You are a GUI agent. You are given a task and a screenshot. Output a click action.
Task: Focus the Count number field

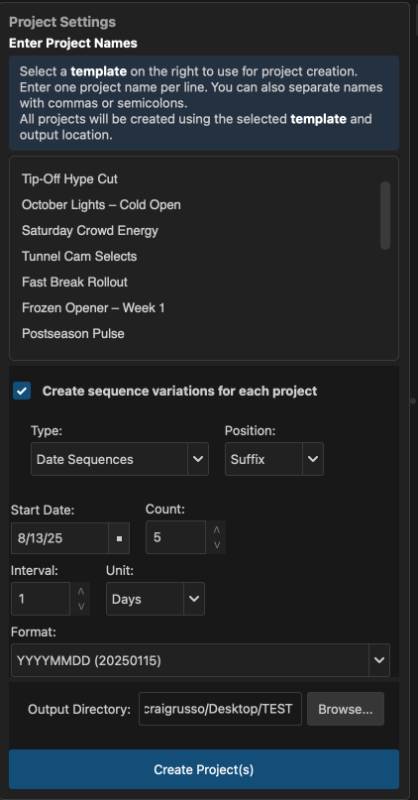[178, 538]
